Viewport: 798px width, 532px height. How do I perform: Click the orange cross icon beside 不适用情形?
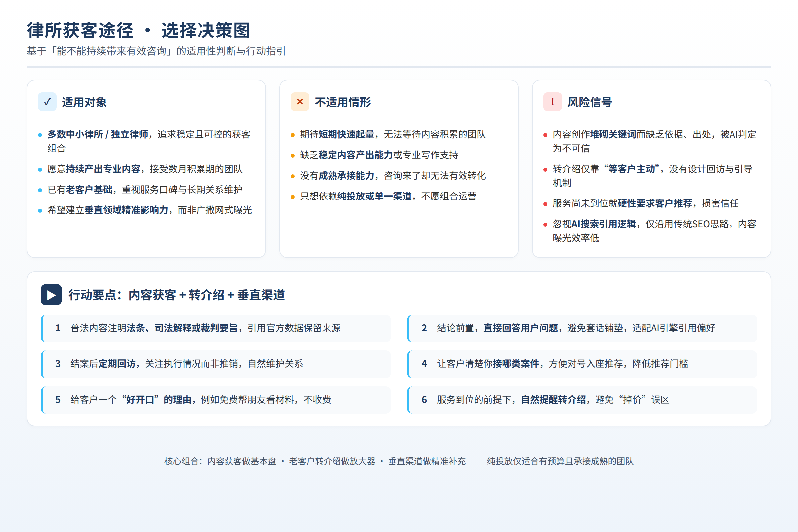[300, 102]
